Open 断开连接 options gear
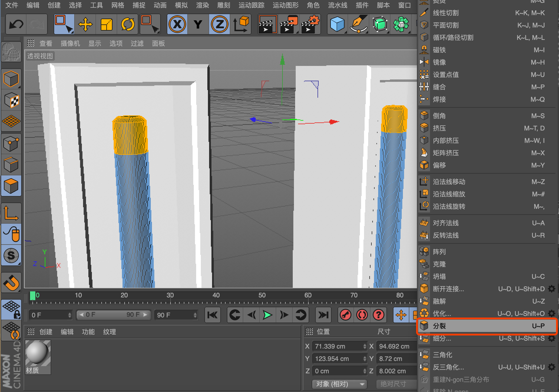This screenshot has height=392, width=559. click(x=552, y=289)
